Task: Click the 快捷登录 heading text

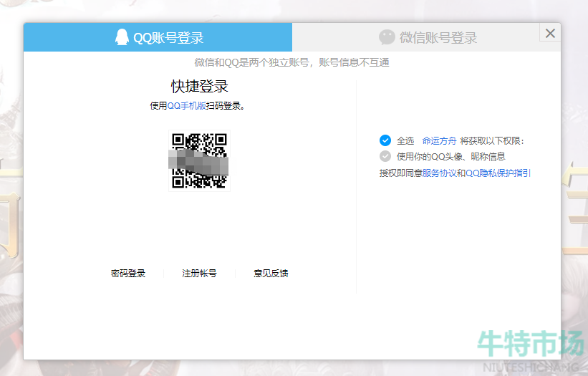Action: click(200, 86)
